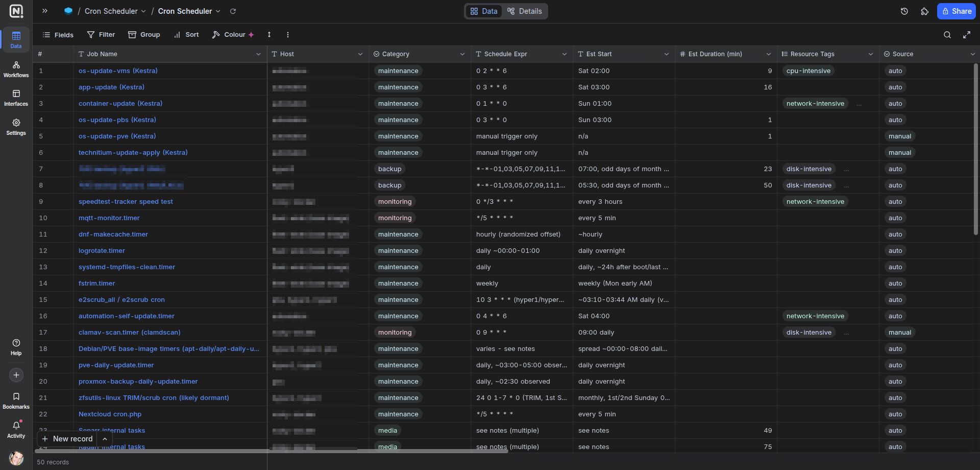
Task: Open Nextcloud cron.php job link
Action: click(110, 414)
